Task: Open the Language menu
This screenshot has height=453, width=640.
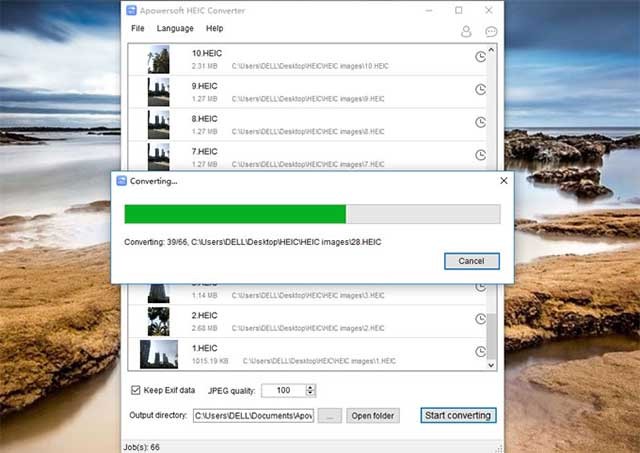Action: [x=175, y=29]
